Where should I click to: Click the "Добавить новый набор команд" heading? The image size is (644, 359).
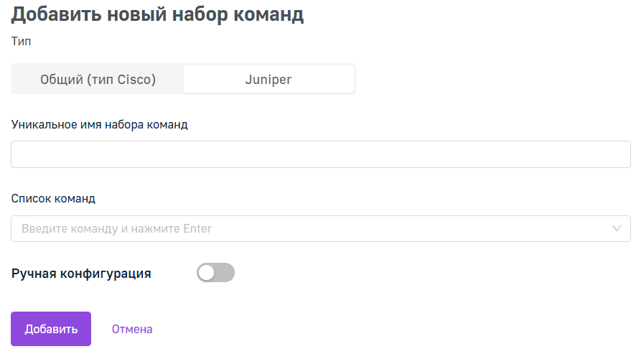click(x=157, y=14)
